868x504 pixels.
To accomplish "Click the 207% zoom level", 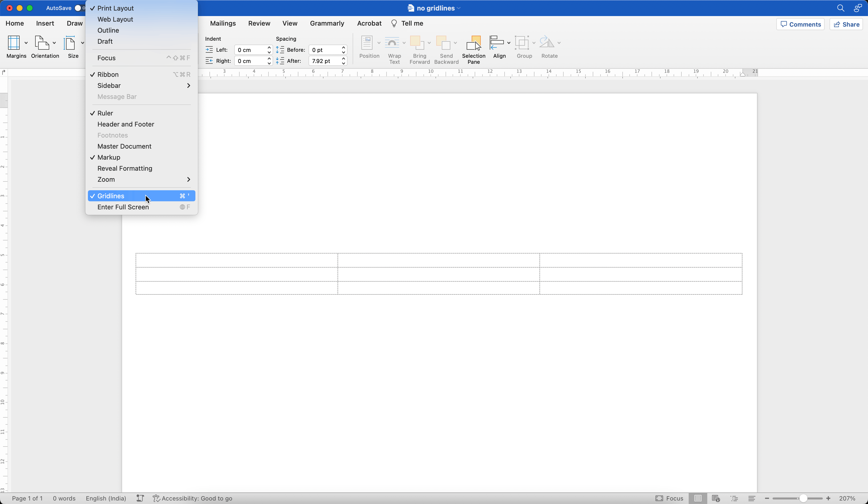I will click(x=847, y=498).
